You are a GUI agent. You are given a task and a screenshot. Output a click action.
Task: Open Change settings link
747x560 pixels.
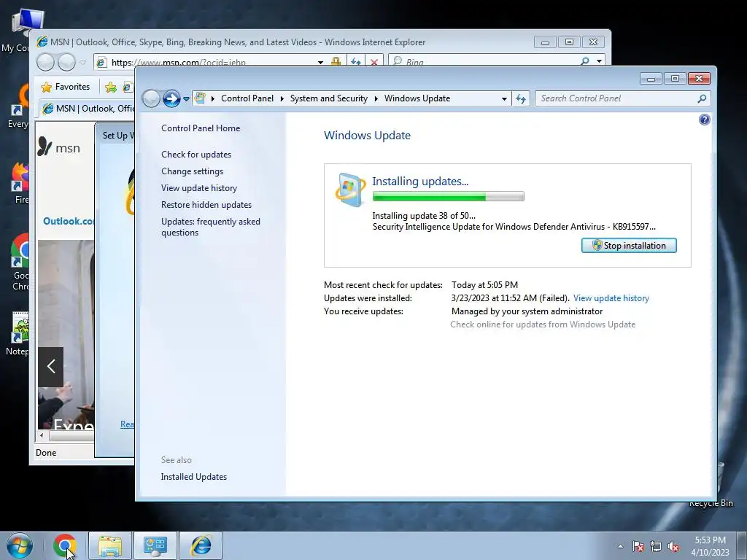[192, 171]
